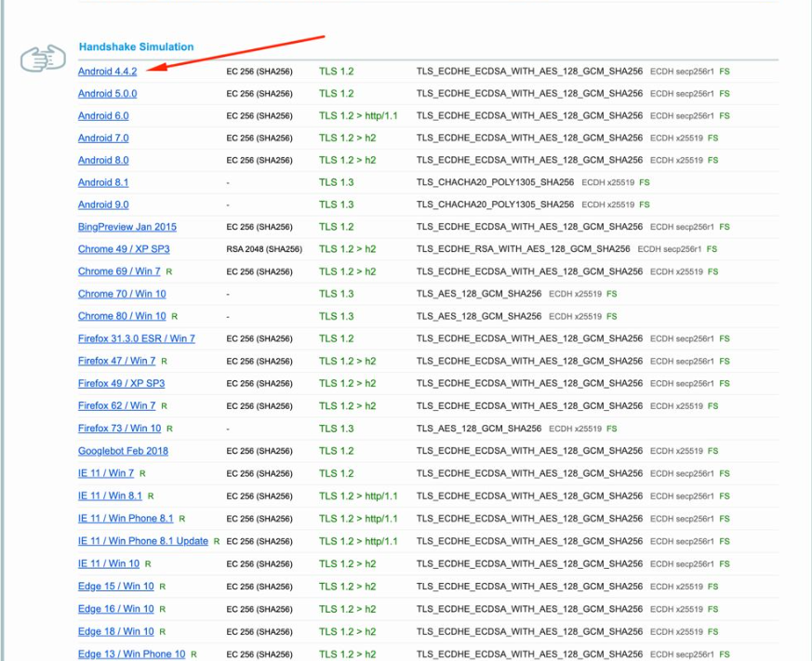Click the Googlebot Feb 2018 link
The image size is (812, 661).
point(123,451)
